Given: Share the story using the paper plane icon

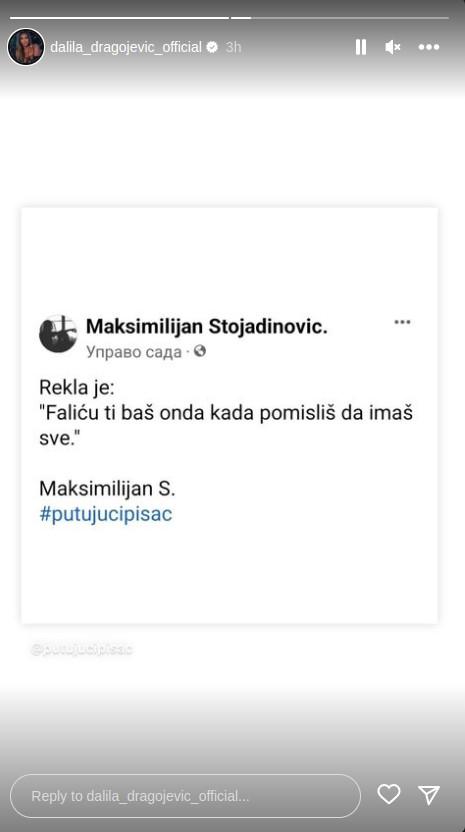Looking at the screenshot, I should (x=429, y=794).
